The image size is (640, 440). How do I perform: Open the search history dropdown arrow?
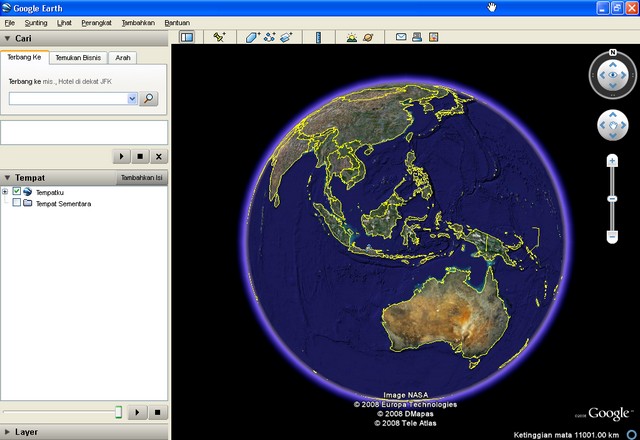tap(132, 98)
